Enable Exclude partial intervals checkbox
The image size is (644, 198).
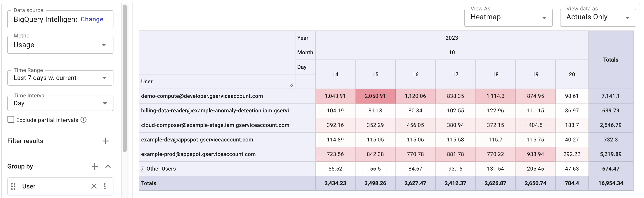[x=11, y=119]
